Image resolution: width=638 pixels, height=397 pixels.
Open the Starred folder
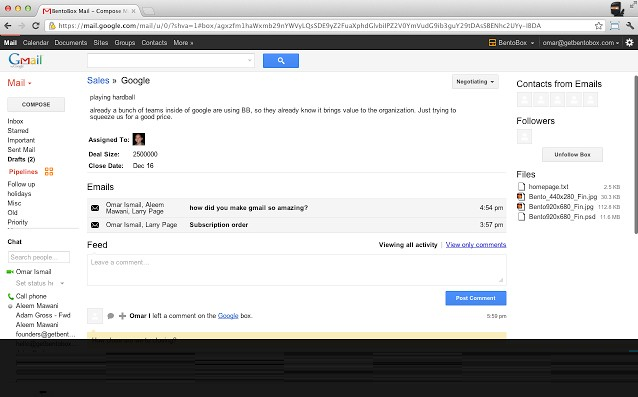point(18,131)
